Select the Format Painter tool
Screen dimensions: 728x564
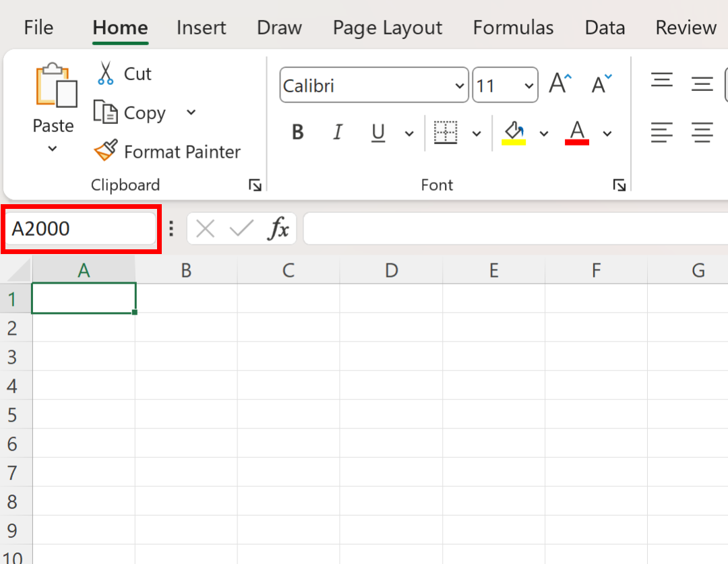[108, 151]
